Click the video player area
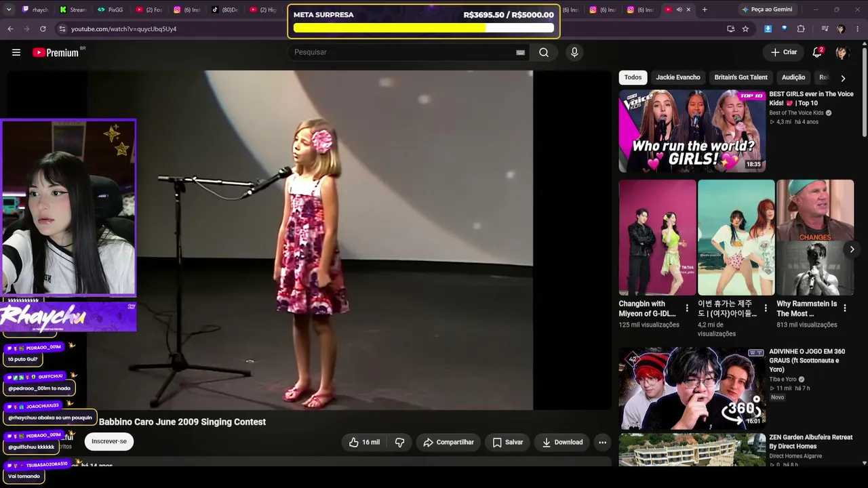 [309, 240]
